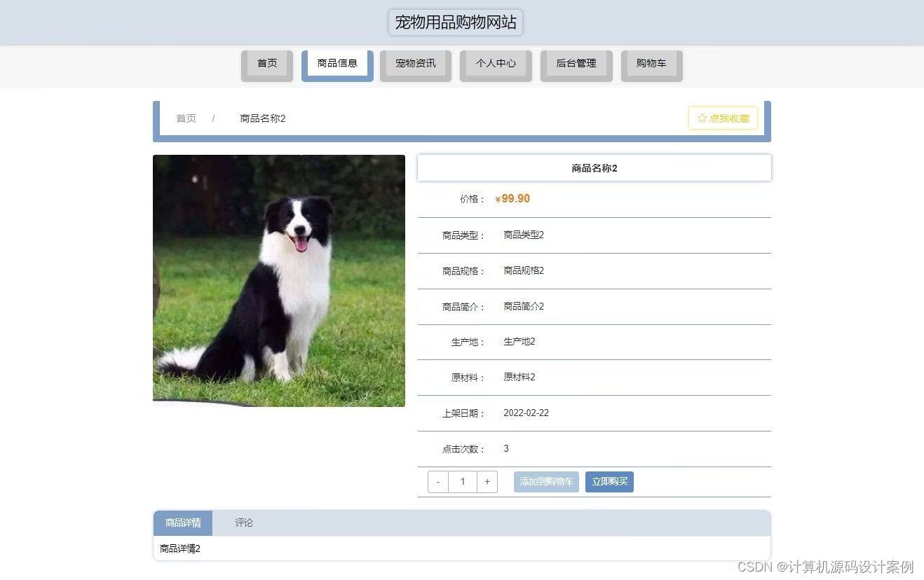Click the price ¥99.90 text
924x580 pixels.
point(512,198)
